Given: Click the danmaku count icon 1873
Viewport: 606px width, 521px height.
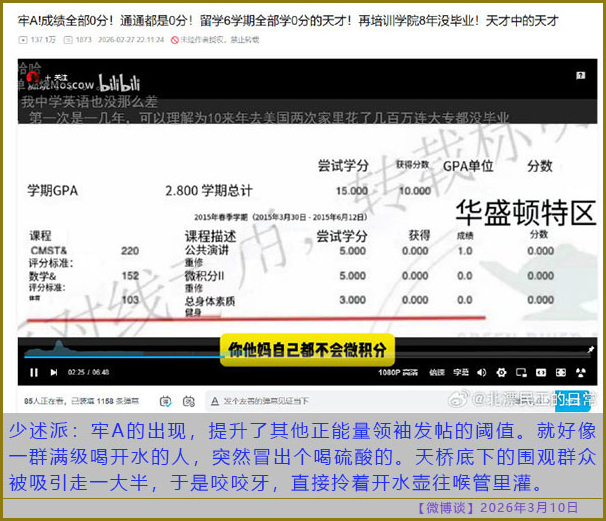Looking at the screenshot, I should pyautogui.click(x=68, y=40).
